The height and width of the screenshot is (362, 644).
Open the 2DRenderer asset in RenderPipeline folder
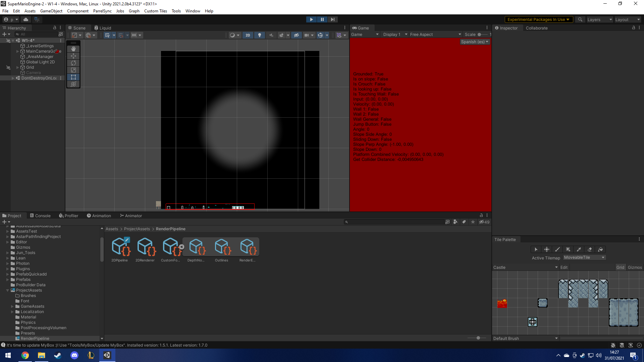pos(145,248)
